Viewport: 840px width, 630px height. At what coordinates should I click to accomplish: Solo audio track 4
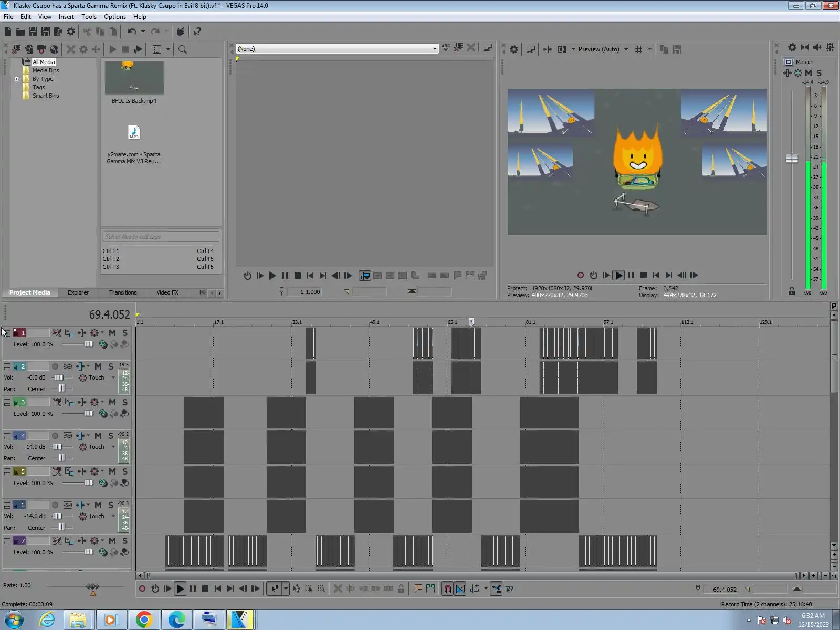pos(111,436)
